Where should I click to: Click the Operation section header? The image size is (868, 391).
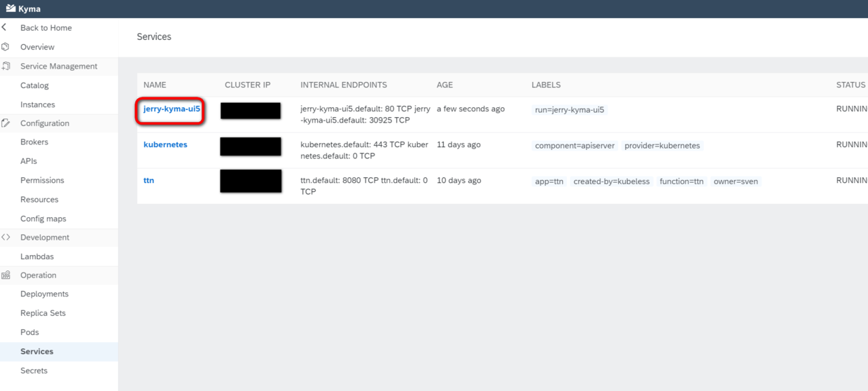pyautogui.click(x=38, y=275)
